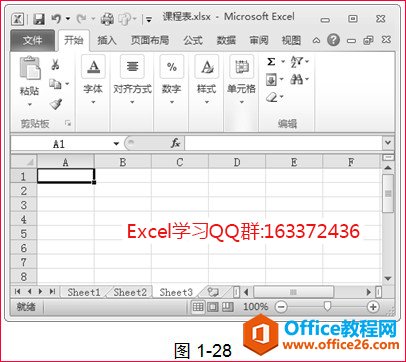Switch to Page Layout view in status bar

click(213, 306)
